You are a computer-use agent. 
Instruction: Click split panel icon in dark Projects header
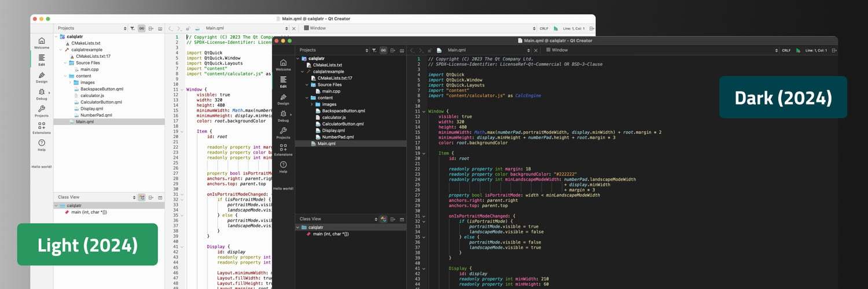click(x=393, y=50)
